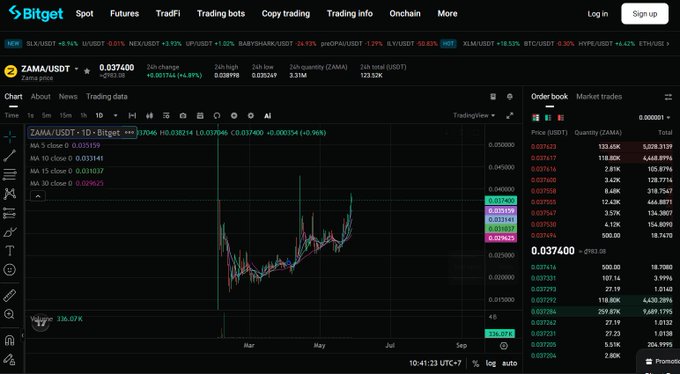This screenshot has width=680, height=374.
Task: Switch to the About tab
Action: tap(40, 97)
